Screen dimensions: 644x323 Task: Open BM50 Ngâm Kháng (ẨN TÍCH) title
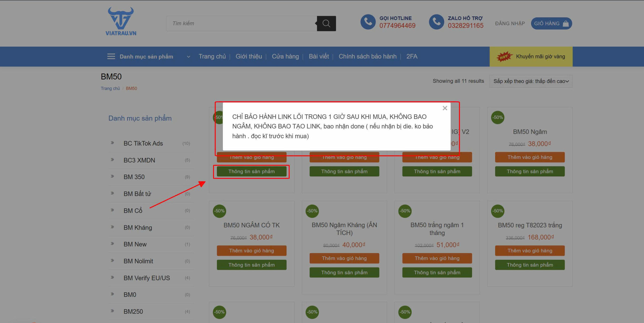click(x=344, y=229)
